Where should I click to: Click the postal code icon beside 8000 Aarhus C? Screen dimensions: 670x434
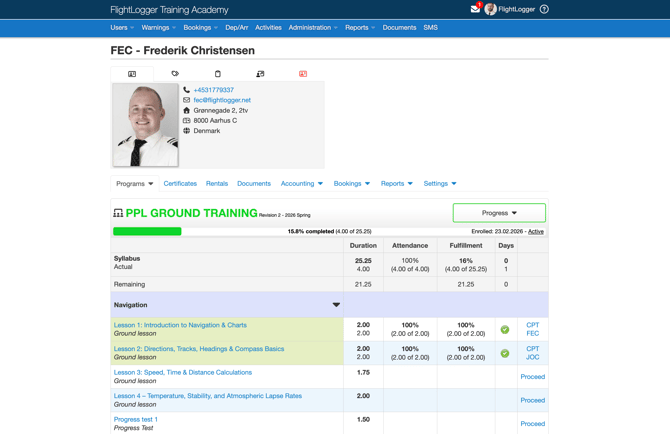(186, 120)
